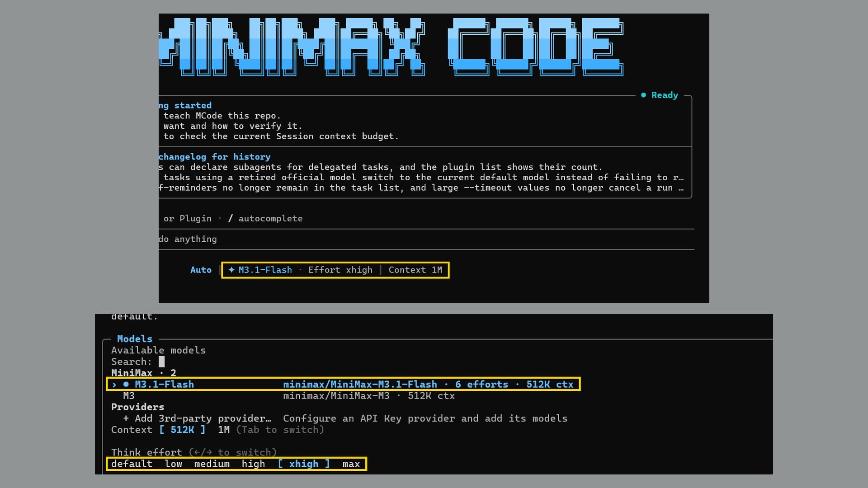Click the '(Tab to switch)' hint
This screenshot has height=488, width=868.
coord(280,430)
